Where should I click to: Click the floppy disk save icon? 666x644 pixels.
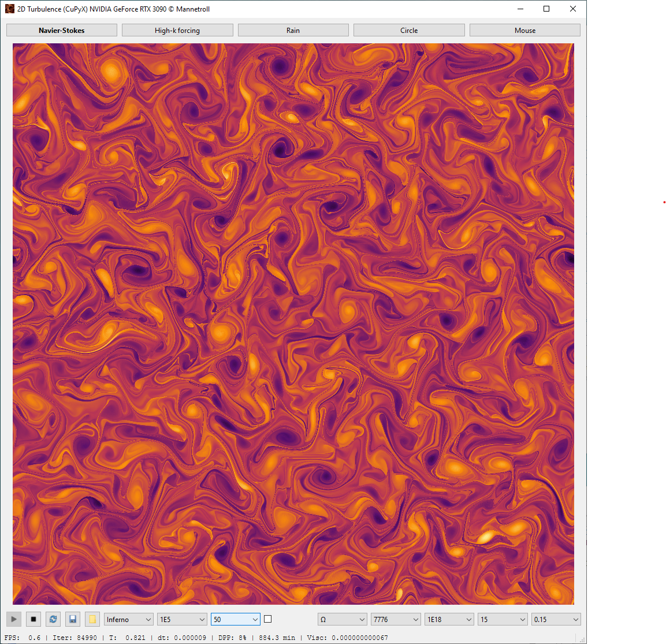pos(73,619)
